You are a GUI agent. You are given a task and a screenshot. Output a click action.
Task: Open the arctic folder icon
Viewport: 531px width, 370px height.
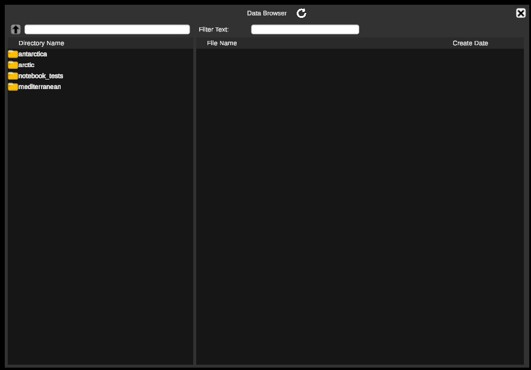pyautogui.click(x=13, y=65)
